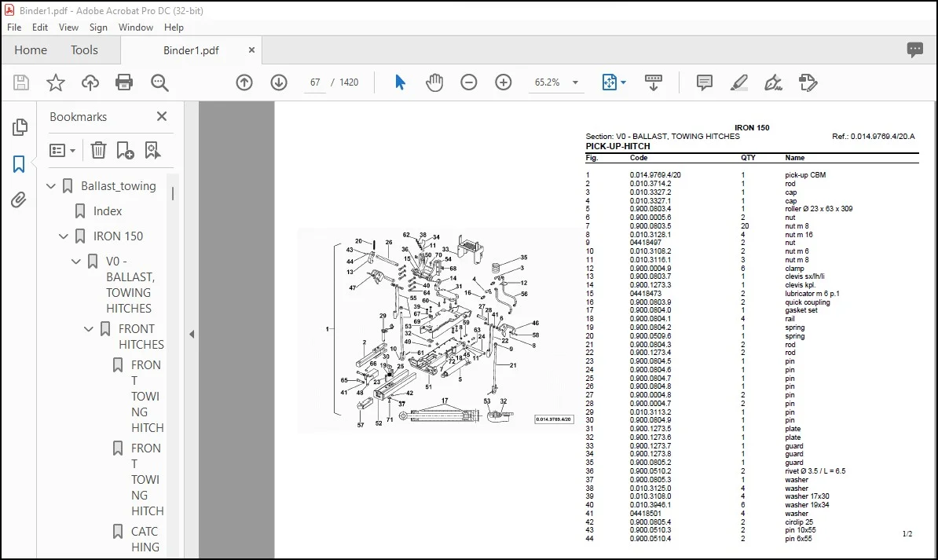Viewport: 938px width, 560px height.
Task: Zoom in with the plus icon
Action: [504, 82]
